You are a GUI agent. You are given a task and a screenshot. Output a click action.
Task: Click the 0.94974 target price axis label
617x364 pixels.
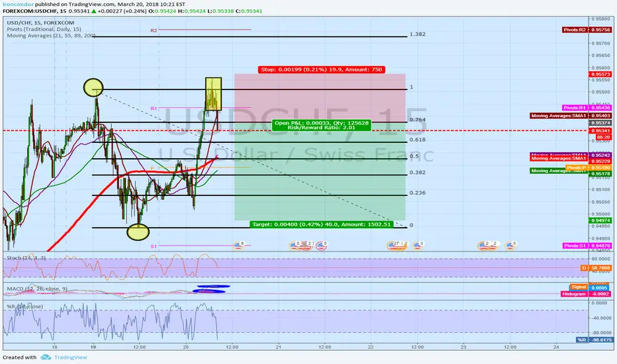point(600,220)
